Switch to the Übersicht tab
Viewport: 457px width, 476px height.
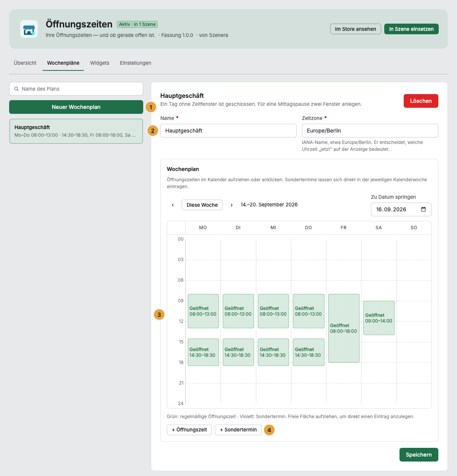(25, 63)
